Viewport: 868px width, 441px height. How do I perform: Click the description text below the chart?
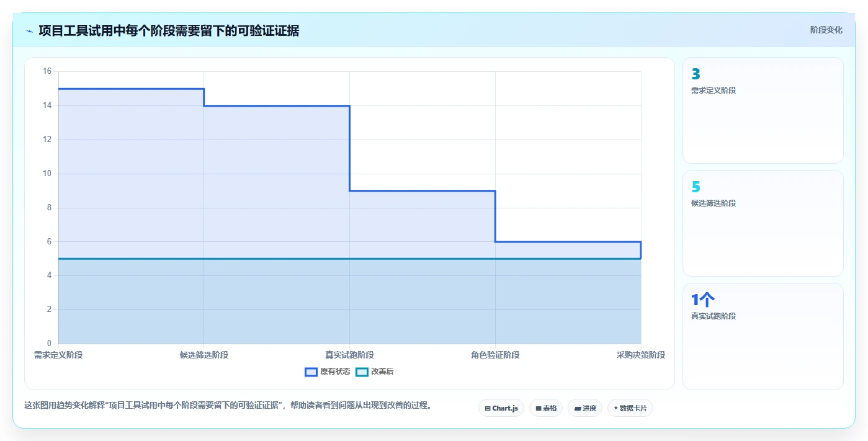click(228, 406)
